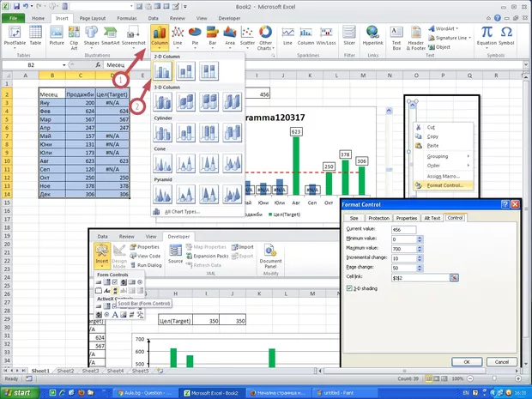The height and width of the screenshot is (399, 532).
Task: Click the cell link range selector icon
Action: click(455, 279)
